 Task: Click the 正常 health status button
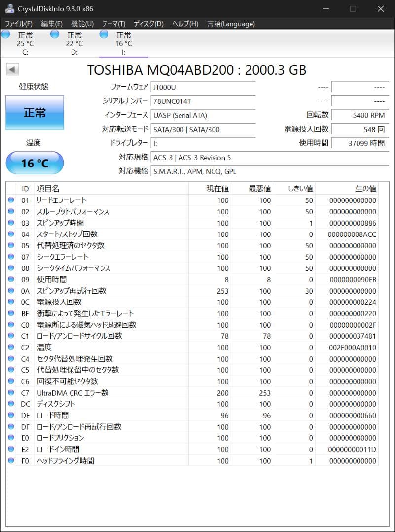[35, 112]
